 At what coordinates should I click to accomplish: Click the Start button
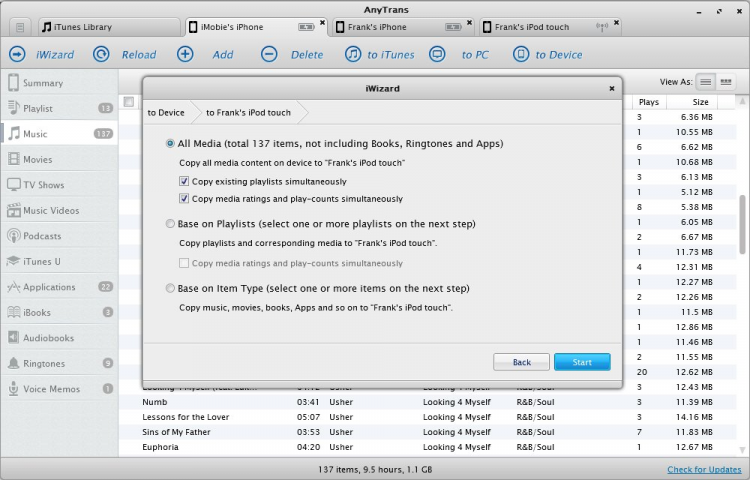(x=582, y=362)
